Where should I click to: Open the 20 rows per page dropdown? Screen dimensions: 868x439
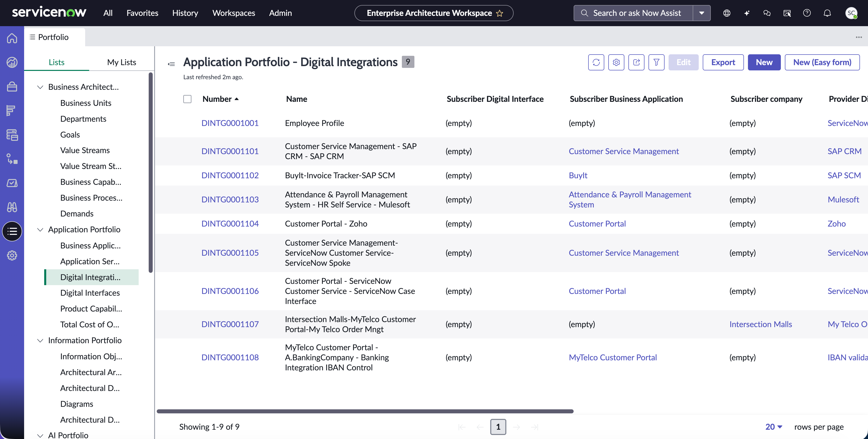(x=774, y=427)
